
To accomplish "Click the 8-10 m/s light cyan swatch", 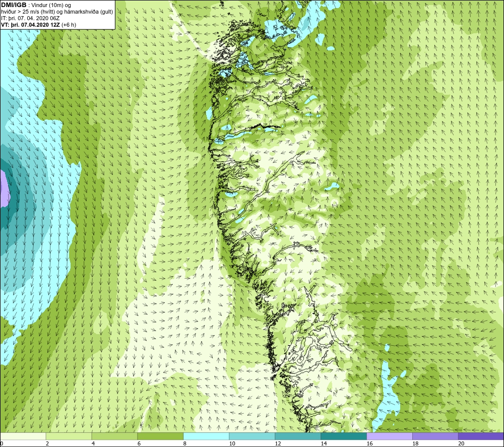I will point(206,436).
